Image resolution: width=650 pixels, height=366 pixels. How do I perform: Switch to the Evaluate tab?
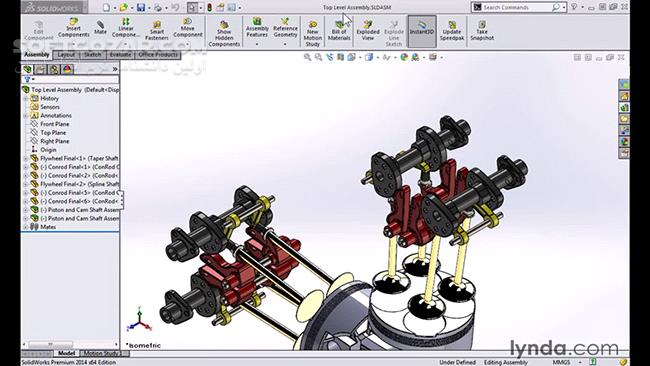[x=120, y=55]
